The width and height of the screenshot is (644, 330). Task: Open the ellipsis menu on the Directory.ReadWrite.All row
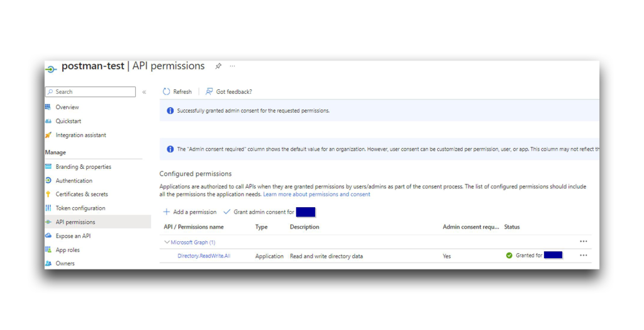(583, 256)
